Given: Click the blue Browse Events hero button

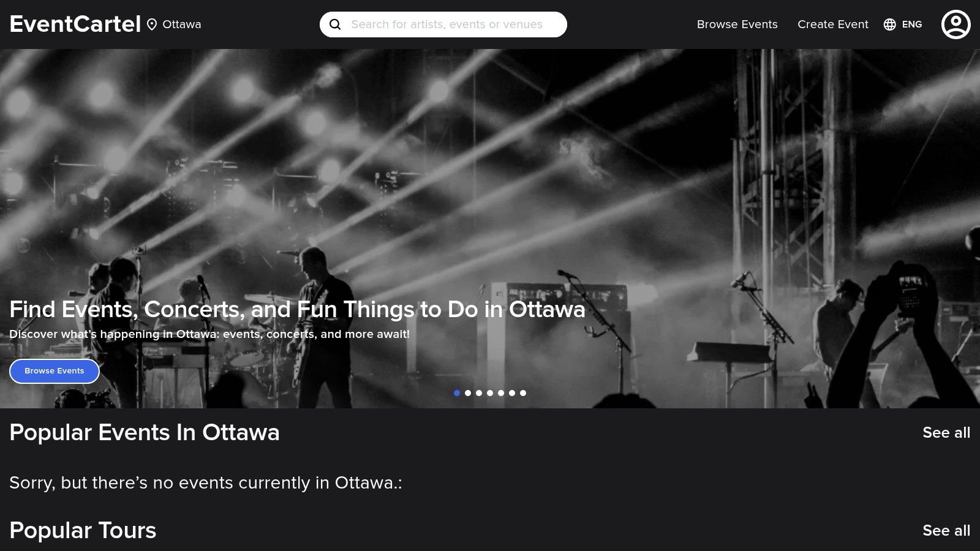Looking at the screenshot, I should coord(55,371).
